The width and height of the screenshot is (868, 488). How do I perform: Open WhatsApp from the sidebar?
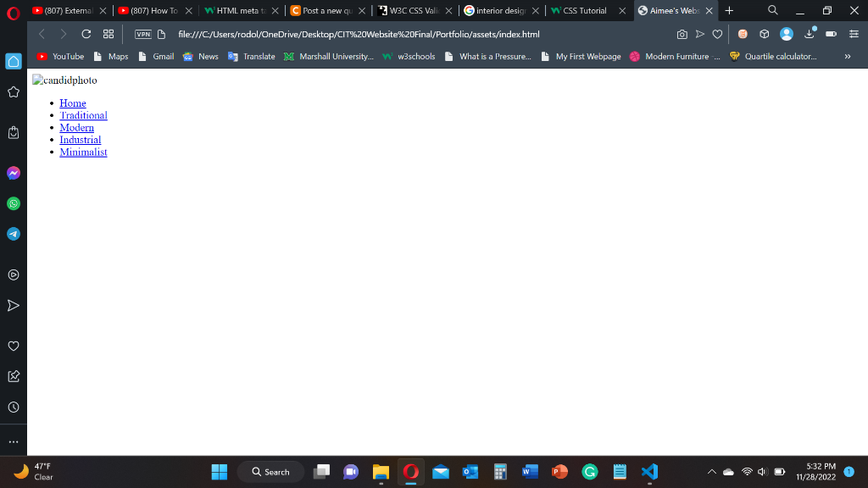14,203
